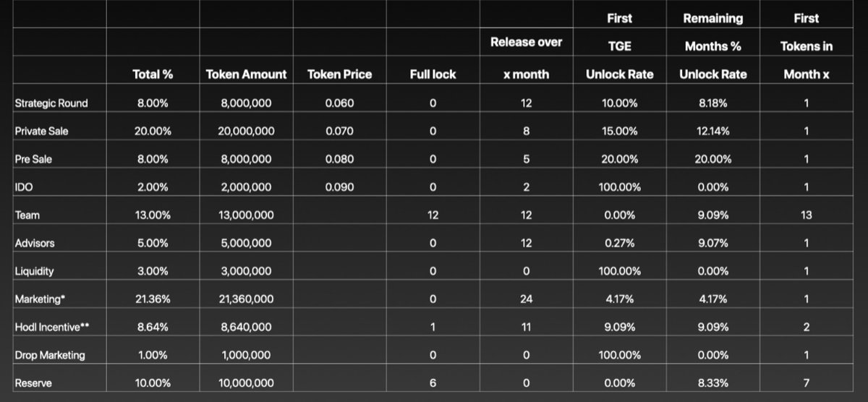The width and height of the screenshot is (868, 402).
Task: Select the Total % column header
Action: tap(153, 74)
